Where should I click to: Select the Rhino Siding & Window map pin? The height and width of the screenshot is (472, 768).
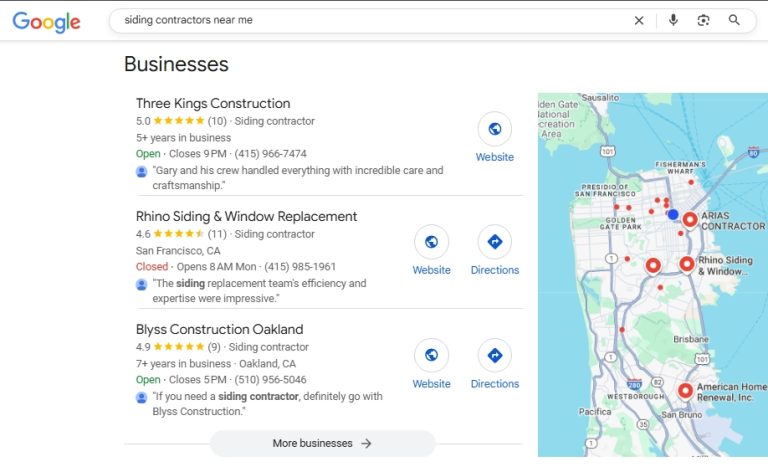coord(687,265)
